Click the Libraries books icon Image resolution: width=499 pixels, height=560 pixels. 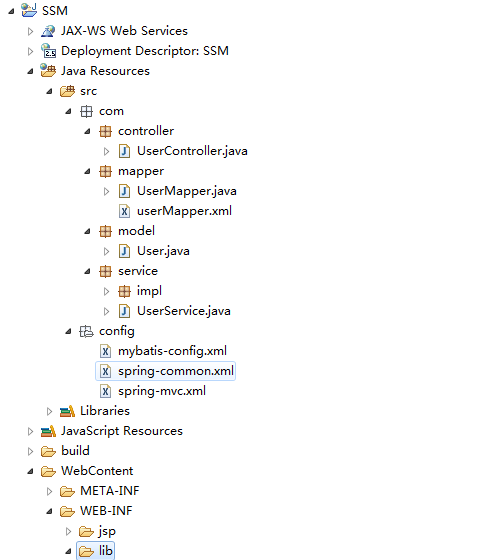coord(68,411)
